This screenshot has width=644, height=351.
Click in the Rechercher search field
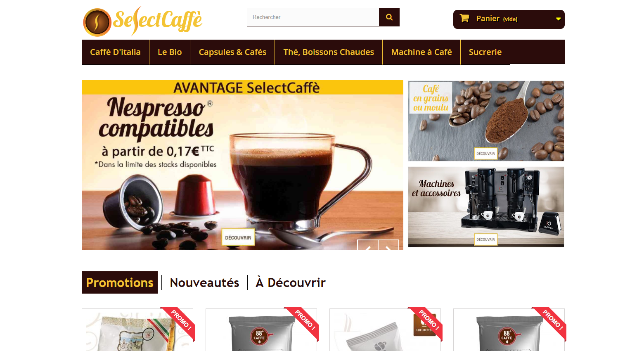pos(313,17)
